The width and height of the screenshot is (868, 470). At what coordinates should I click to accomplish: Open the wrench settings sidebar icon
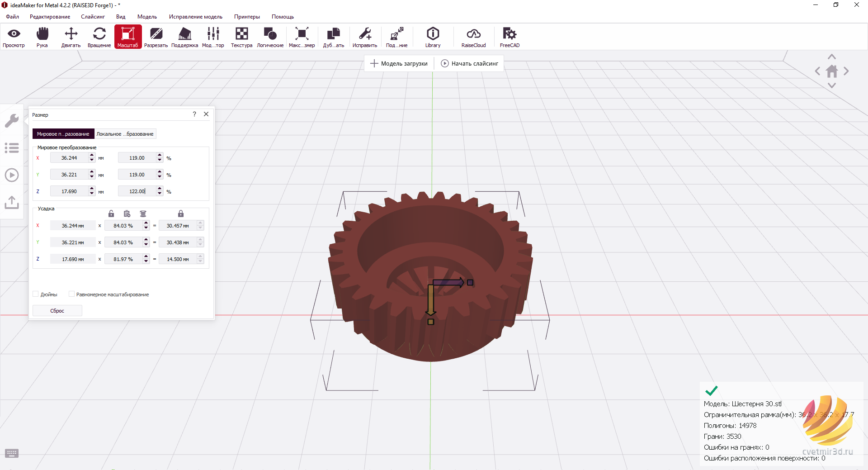(12, 121)
